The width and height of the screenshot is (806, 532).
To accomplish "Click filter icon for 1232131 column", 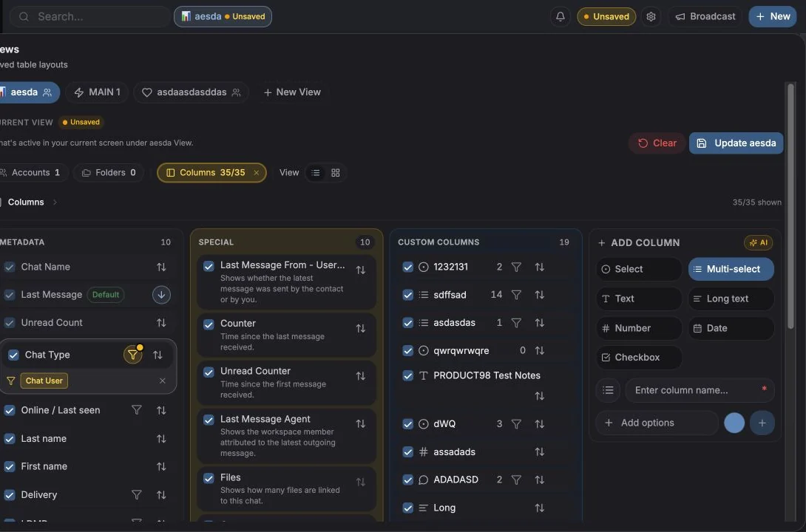I will tap(516, 267).
